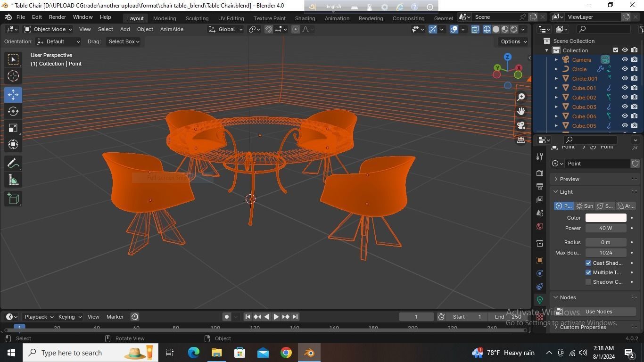Open the World properties tab
Screen dimensions: 644x362
pos(540,226)
